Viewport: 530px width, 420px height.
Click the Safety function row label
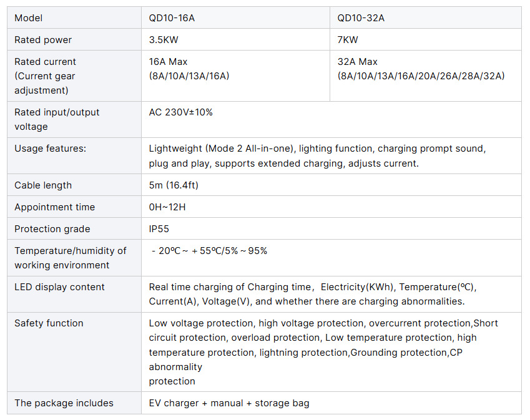[49, 323]
